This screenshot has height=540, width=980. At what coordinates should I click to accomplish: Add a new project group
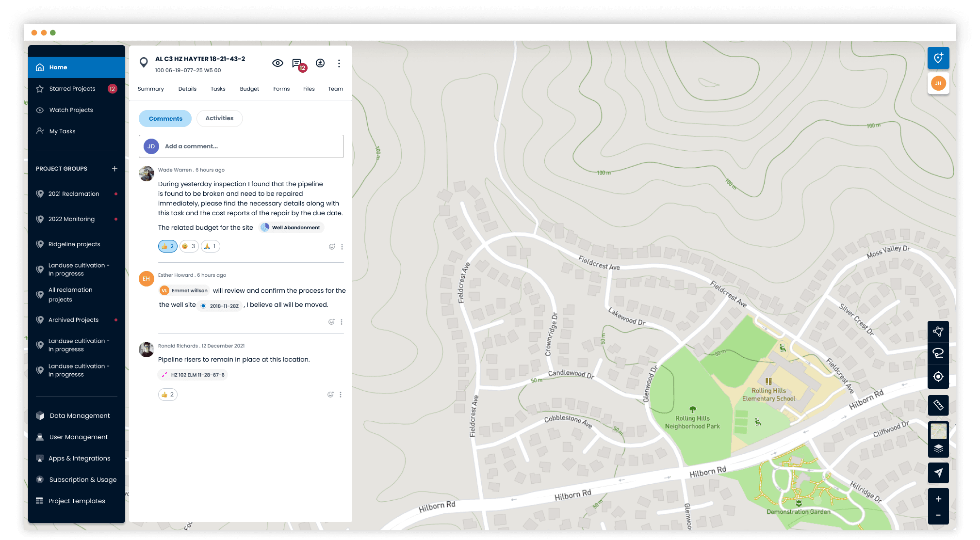point(114,169)
